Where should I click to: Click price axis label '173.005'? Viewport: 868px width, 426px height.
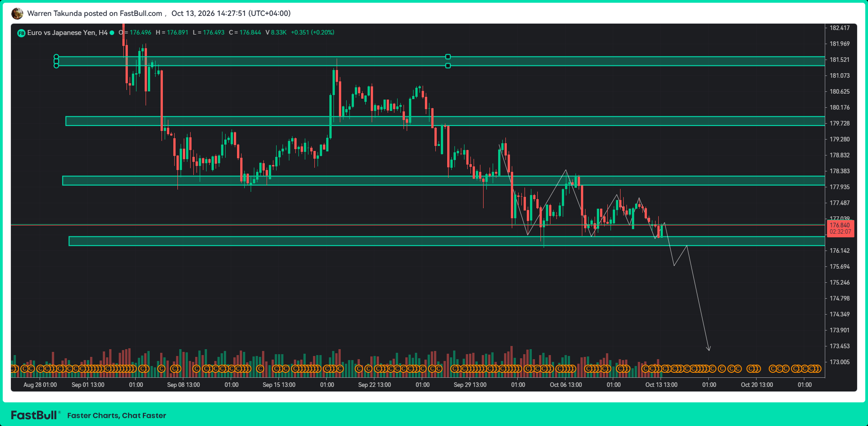click(840, 362)
